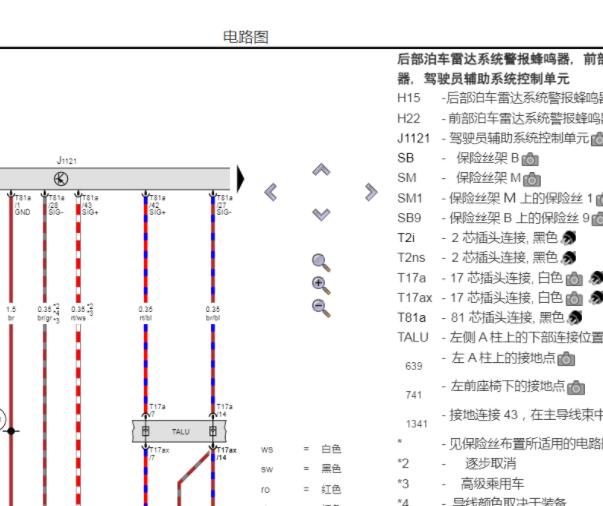Click color legend entry ro = 红色
Image resolution: width=603 pixels, height=506 pixels.
coord(301,489)
